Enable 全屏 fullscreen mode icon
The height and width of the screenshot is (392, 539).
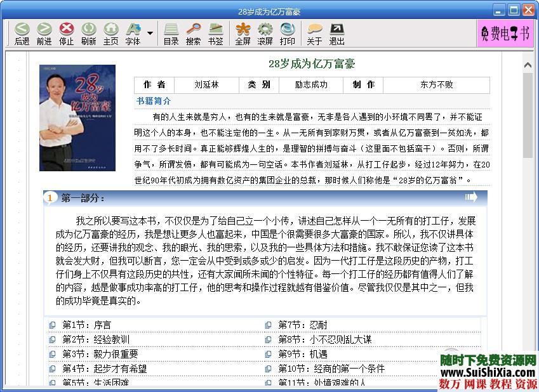point(242,33)
